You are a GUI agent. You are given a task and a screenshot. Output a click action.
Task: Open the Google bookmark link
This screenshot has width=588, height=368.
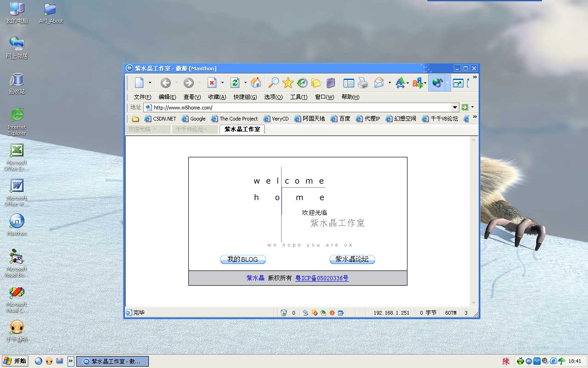tap(194, 119)
